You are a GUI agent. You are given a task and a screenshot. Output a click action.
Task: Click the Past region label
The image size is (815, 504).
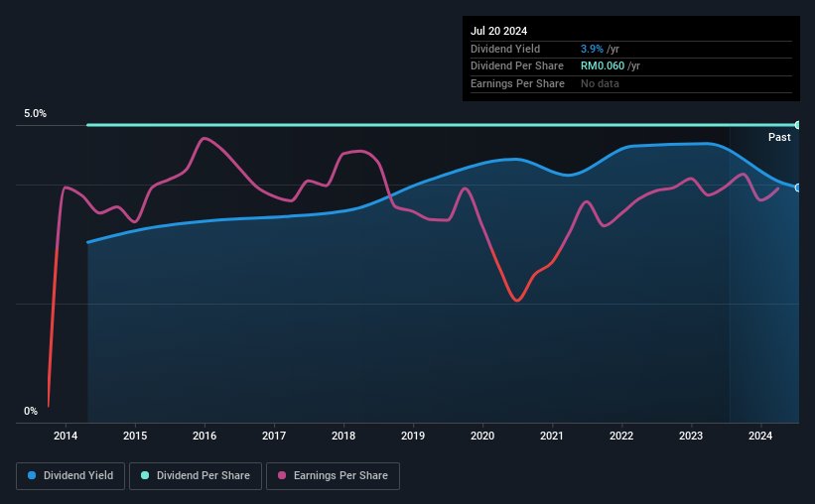779,137
